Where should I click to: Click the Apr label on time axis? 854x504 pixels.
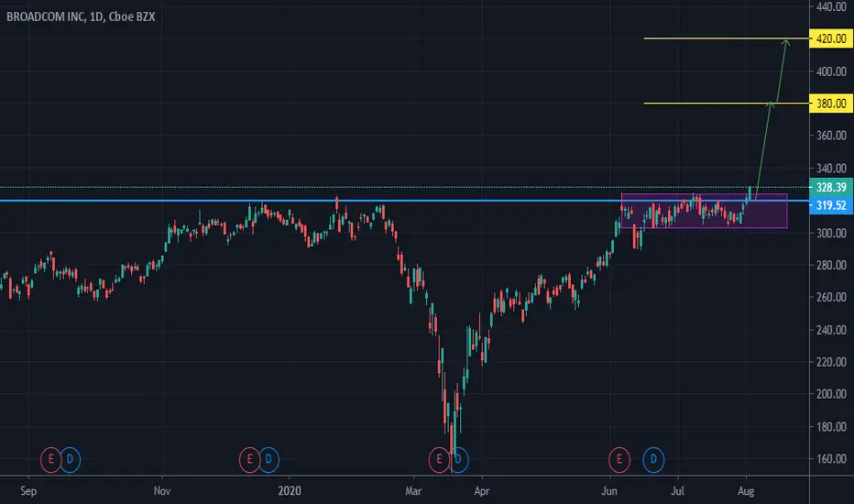coord(481,491)
